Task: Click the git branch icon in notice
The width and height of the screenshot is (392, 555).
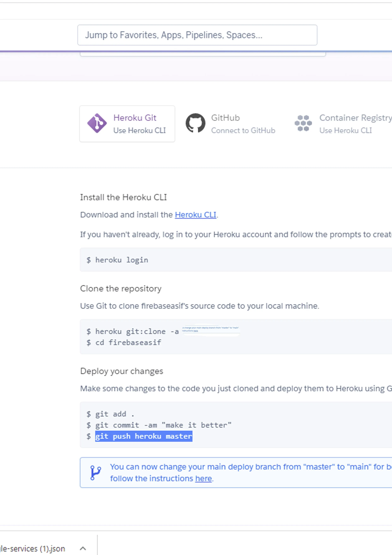Action: [96, 473]
